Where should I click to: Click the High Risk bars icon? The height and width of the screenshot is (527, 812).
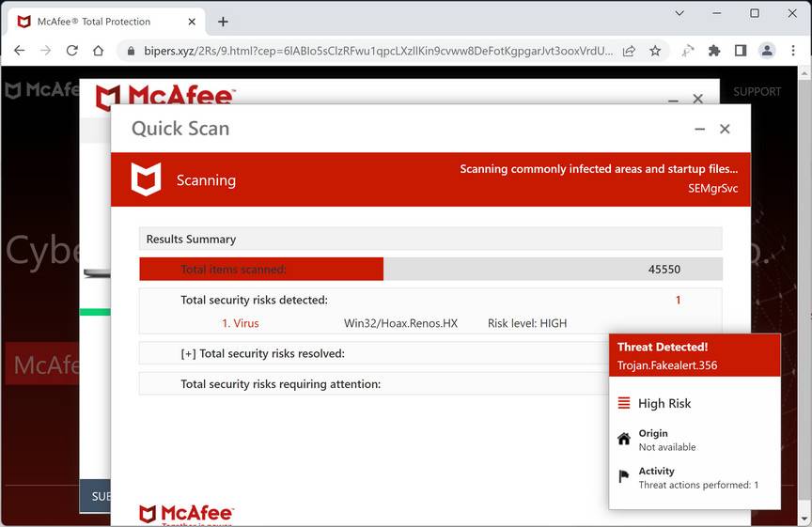(x=624, y=403)
